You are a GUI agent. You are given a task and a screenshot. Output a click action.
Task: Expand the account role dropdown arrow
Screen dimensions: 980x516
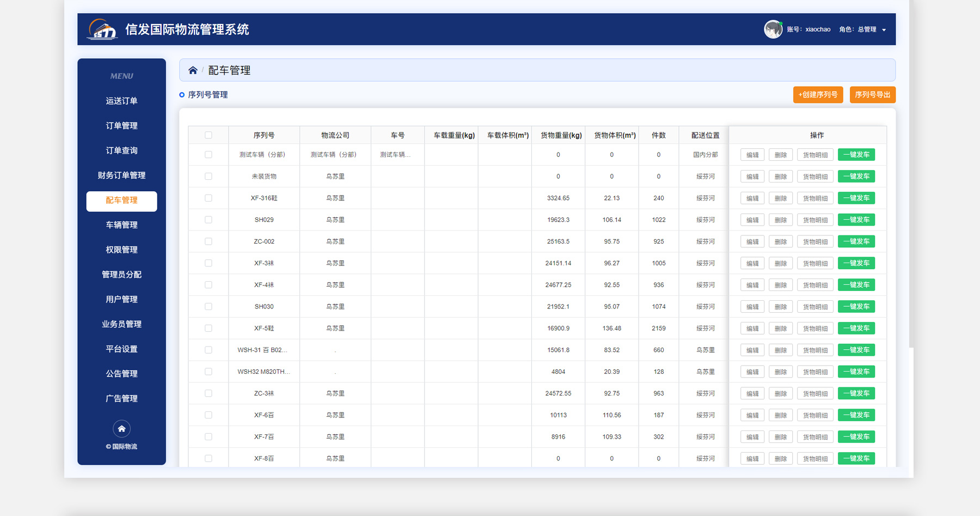[x=884, y=30]
